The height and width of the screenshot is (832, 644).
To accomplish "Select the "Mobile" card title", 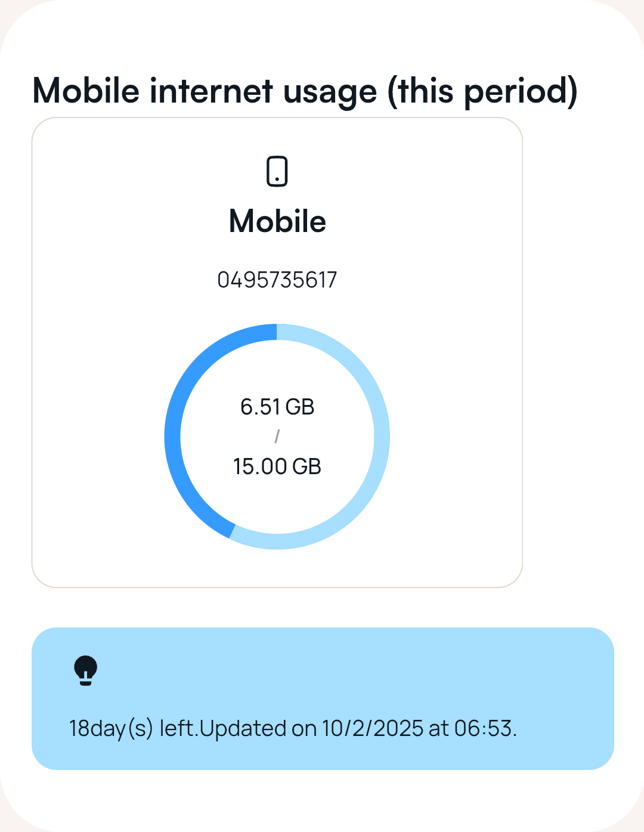I will click(x=277, y=221).
